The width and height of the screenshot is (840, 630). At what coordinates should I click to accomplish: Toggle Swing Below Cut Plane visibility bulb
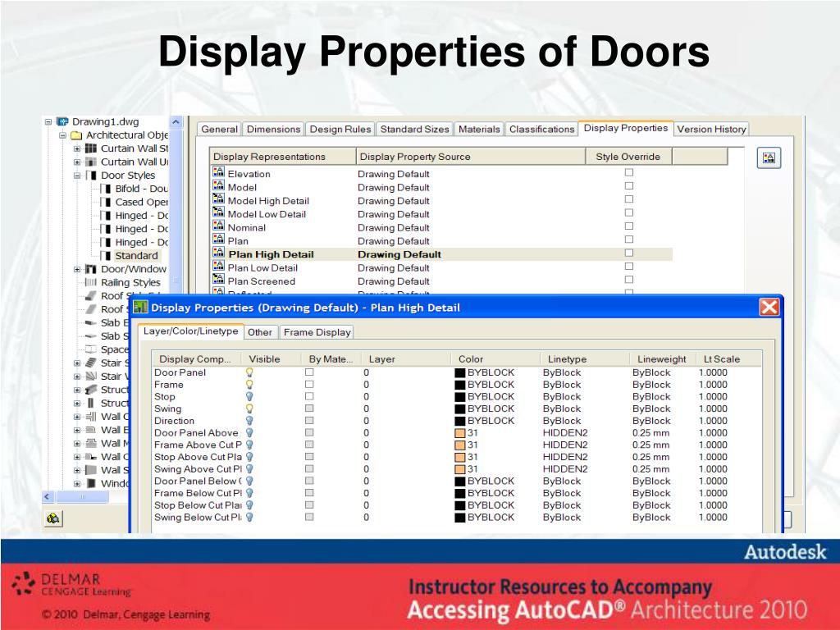point(249,517)
